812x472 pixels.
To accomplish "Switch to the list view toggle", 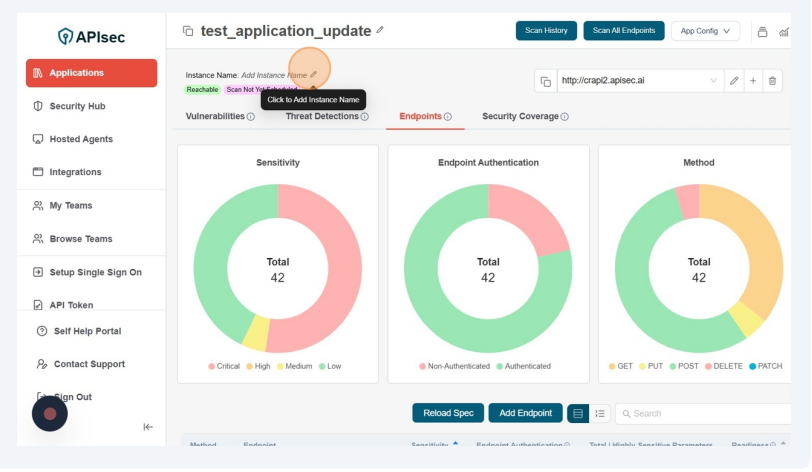I will coord(599,413).
